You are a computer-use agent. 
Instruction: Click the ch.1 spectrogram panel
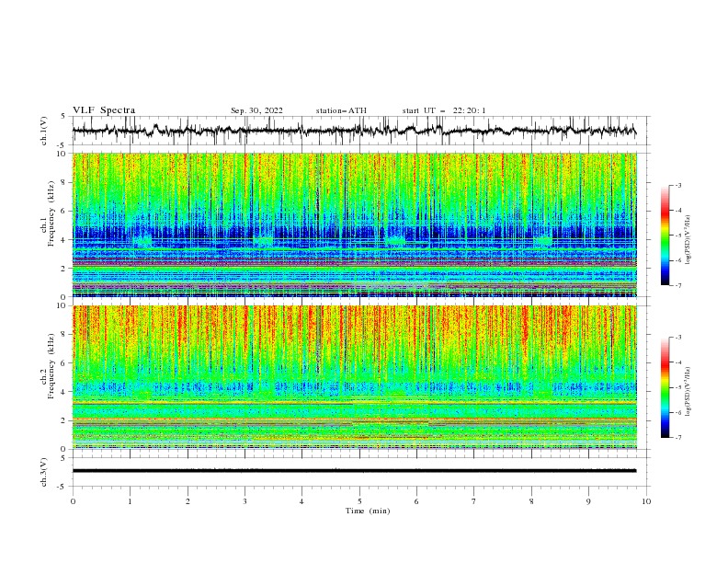pyautogui.click(x=354, y=224)
